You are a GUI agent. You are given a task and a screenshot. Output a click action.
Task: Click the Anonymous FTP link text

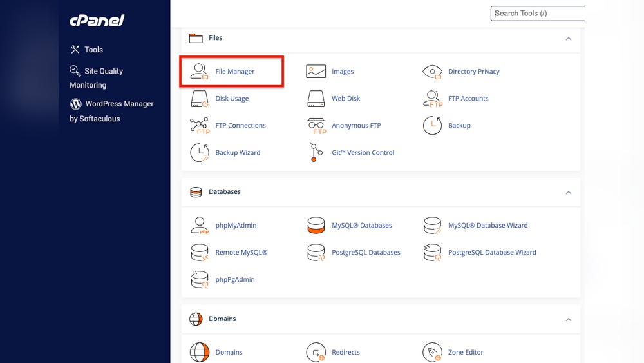356,125
